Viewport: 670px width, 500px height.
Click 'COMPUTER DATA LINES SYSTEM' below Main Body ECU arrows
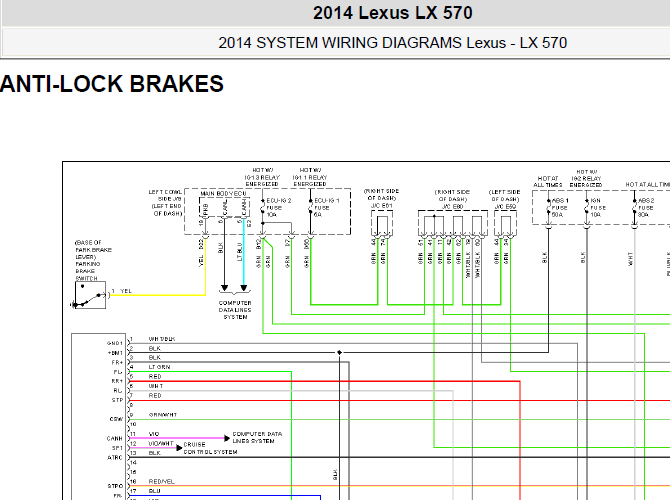tap(235, 310)
